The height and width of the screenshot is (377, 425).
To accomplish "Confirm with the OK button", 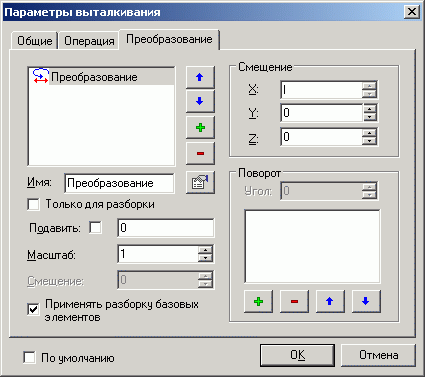I will pyautogui.click(x=297, y=355).
